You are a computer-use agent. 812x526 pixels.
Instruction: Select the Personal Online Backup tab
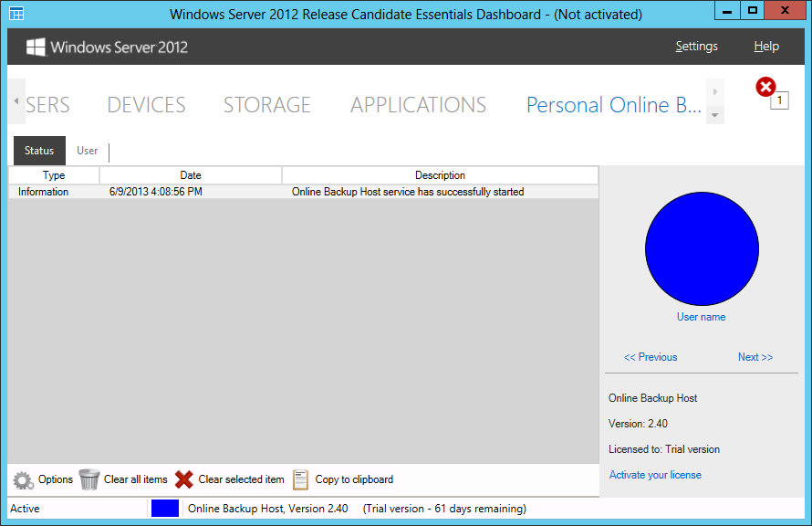[x=614, y=105]
